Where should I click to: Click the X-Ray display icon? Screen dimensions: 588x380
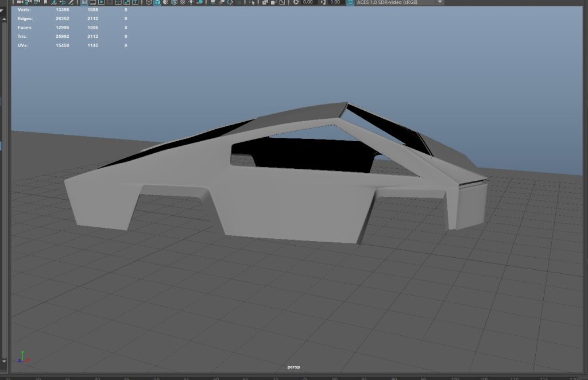(x=265, y=2)
